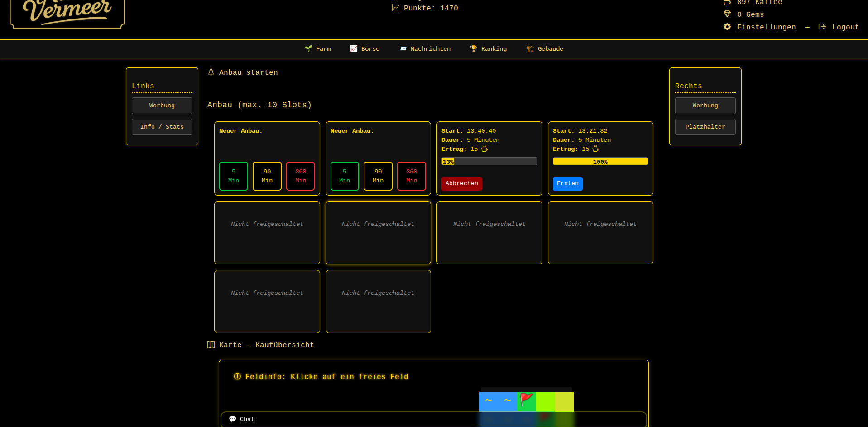Switch to the Börse tab

(x=365, y=48)
